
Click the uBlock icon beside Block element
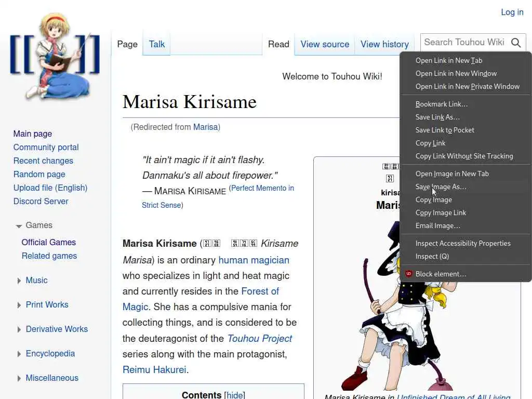408,274
